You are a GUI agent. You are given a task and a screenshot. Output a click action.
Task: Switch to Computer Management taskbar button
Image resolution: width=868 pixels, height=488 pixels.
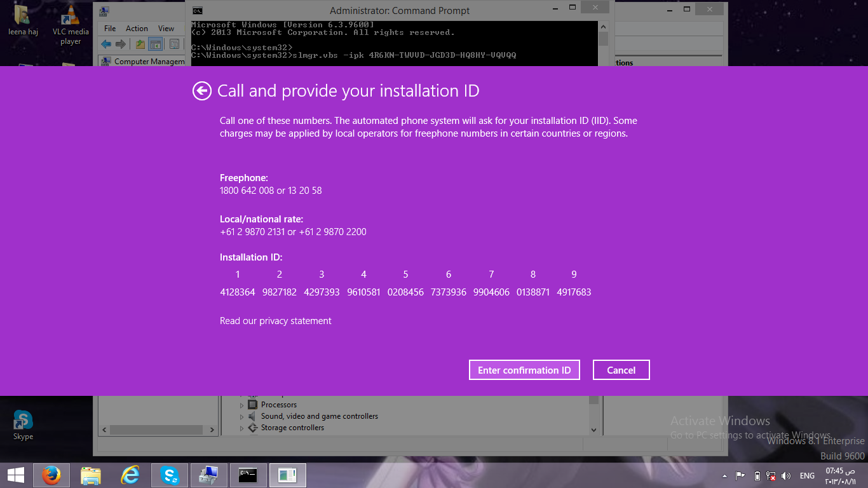click(209, 475)
